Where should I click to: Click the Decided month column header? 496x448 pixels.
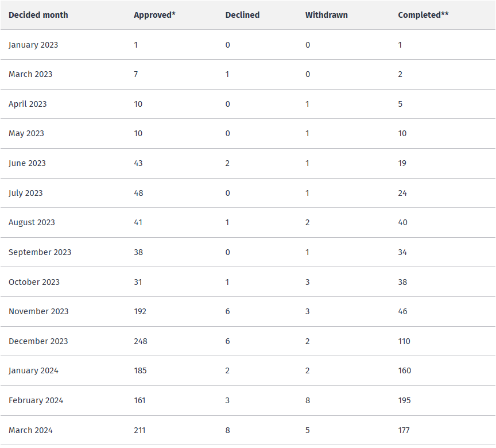click(x=38, y=15)
